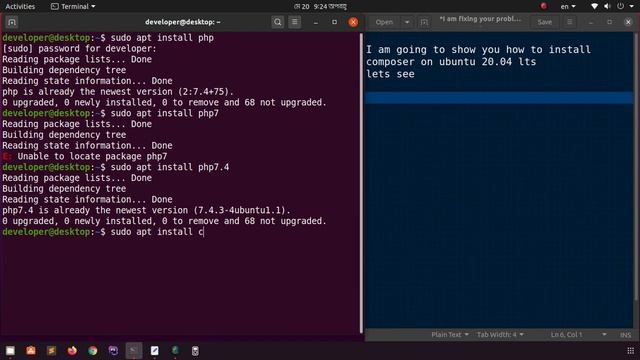Launch Google Chrome from the dock

coord(93,351)
